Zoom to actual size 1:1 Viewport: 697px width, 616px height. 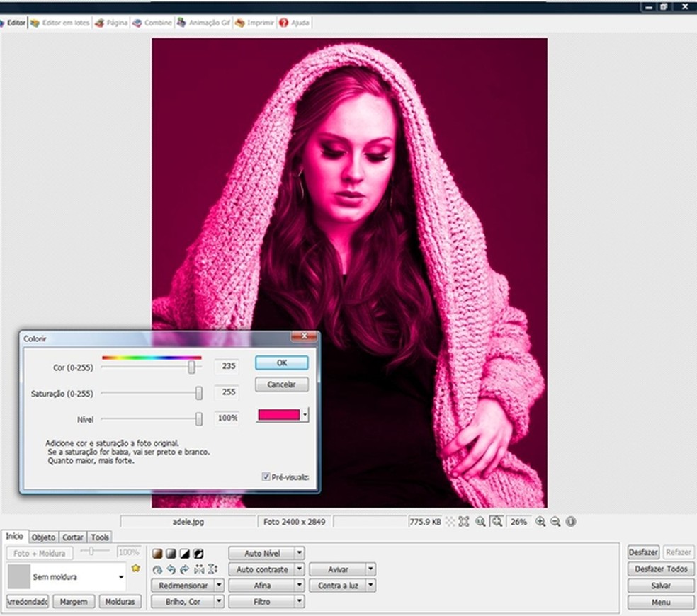click(x=480, y=522)
